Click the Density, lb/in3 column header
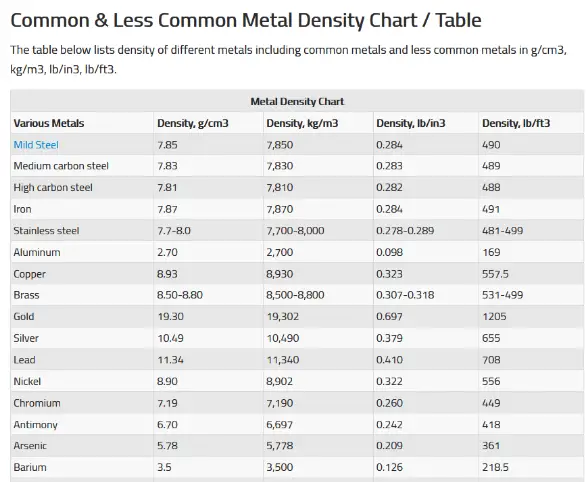The height and width of the screenshot is (482, 587). click(411, 123)
